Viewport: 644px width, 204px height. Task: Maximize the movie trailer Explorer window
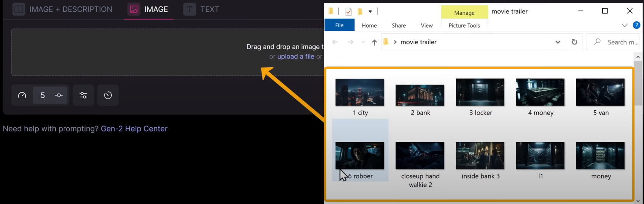(605, 11)
